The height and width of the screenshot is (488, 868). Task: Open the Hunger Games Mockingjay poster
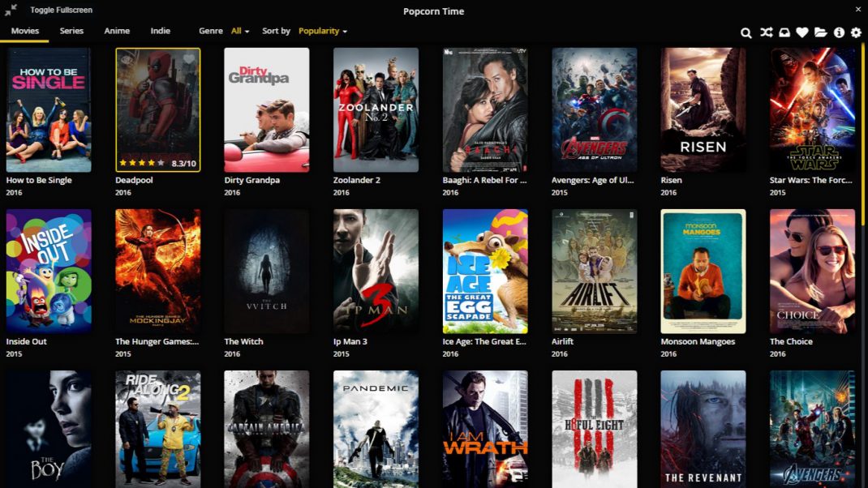pos(157,271)
